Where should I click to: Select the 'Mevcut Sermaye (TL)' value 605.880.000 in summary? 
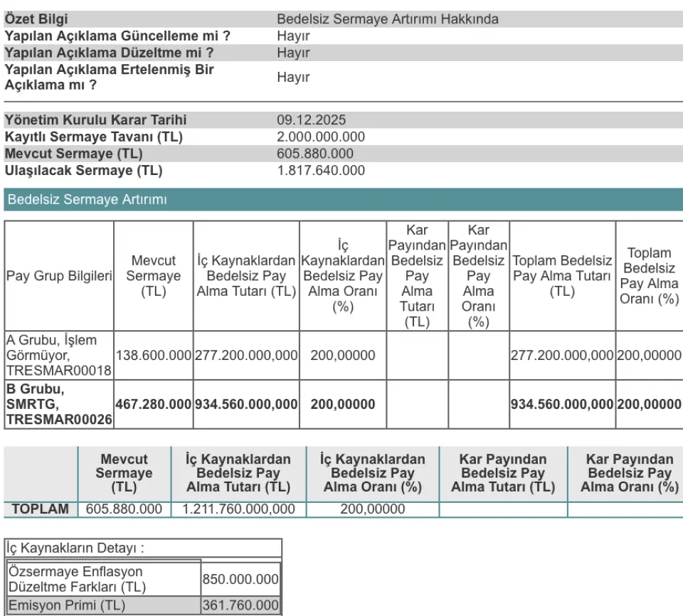pos(315,154)
